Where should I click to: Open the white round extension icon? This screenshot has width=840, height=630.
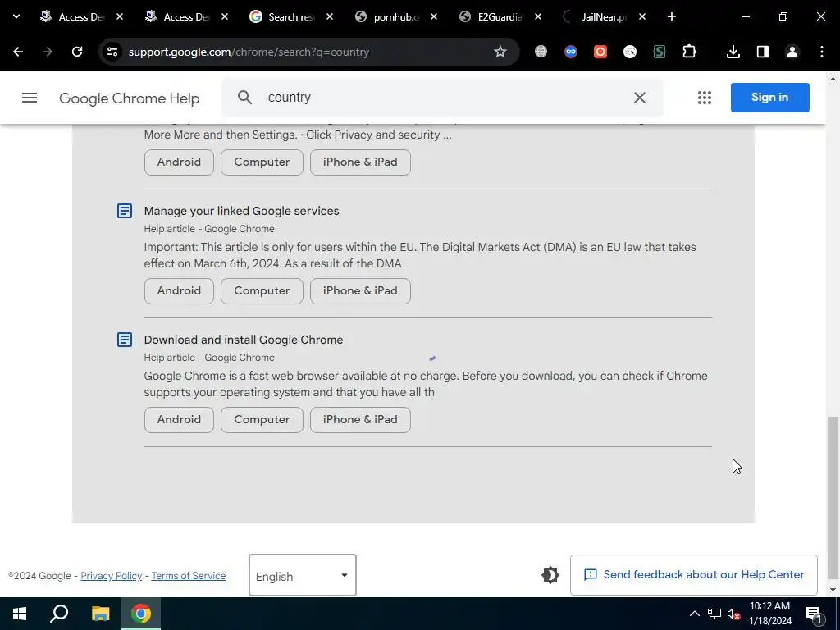click(630, 52)
